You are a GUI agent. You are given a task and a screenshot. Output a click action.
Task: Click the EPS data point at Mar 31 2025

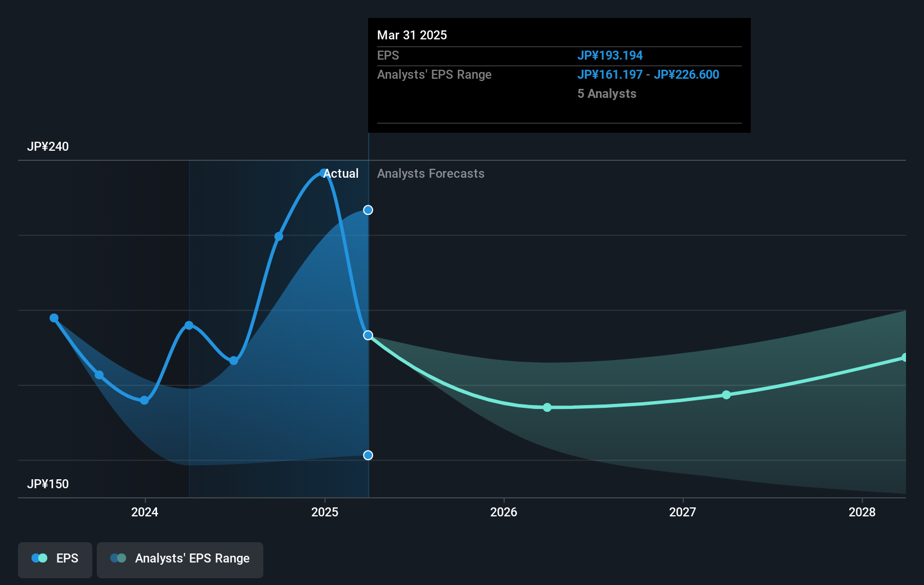pyautogui.click(x=368, y=335)
